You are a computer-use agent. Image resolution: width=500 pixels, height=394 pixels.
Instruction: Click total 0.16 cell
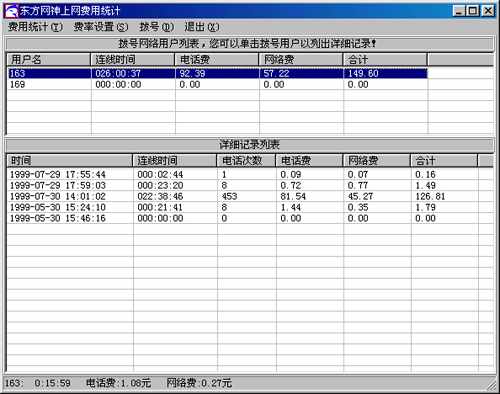(x=425, y=174)
